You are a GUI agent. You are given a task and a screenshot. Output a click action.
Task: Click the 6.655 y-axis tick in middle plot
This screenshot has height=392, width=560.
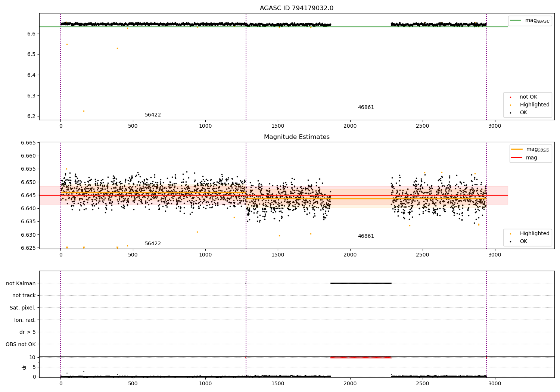pos(28,169)
